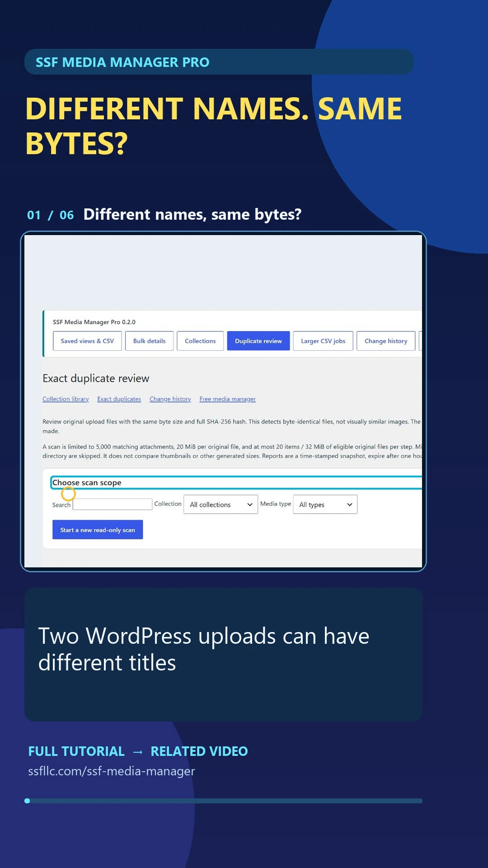The width and height of the screenshot is (488, 868).
Task: Focus the Search input field
Action: 113,504
